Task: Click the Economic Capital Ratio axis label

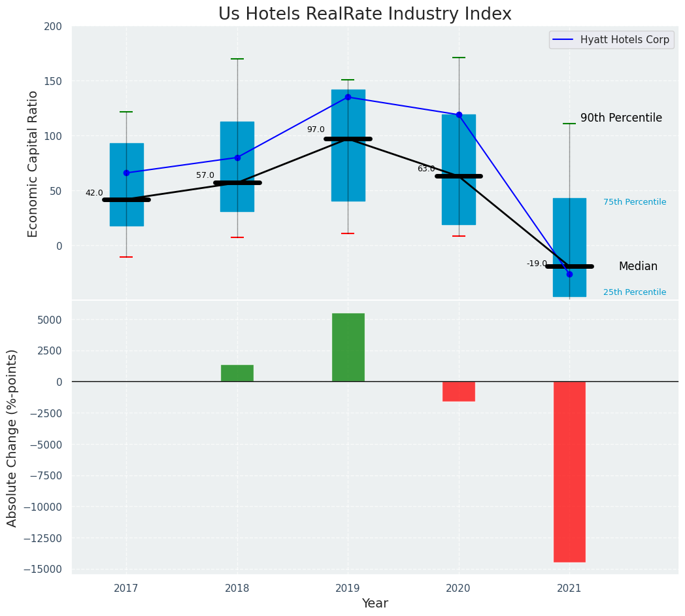Action: 33,163
